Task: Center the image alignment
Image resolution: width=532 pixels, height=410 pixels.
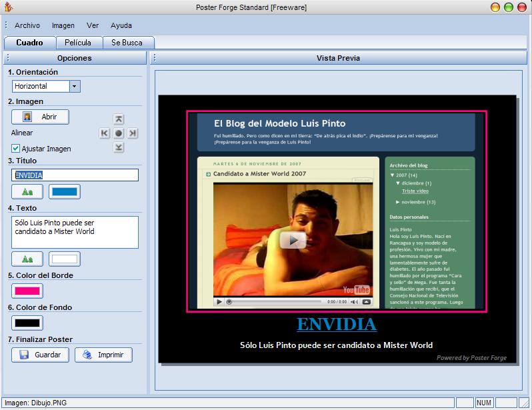Action: (x=119, y=133)
